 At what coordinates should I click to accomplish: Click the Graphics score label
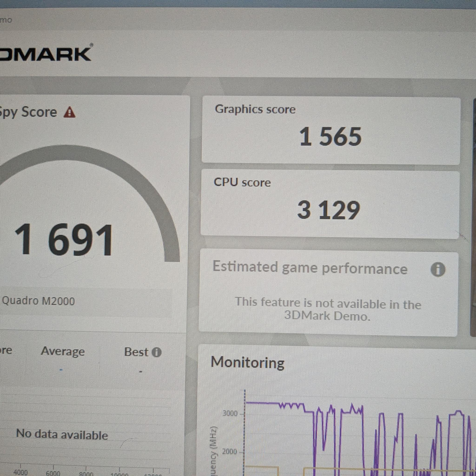(x=255, y=109)
